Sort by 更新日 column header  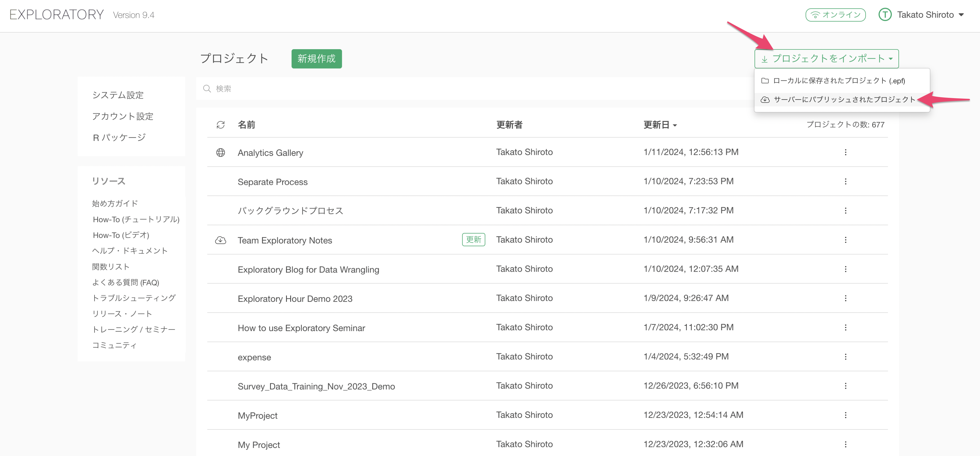click(660, 125)
